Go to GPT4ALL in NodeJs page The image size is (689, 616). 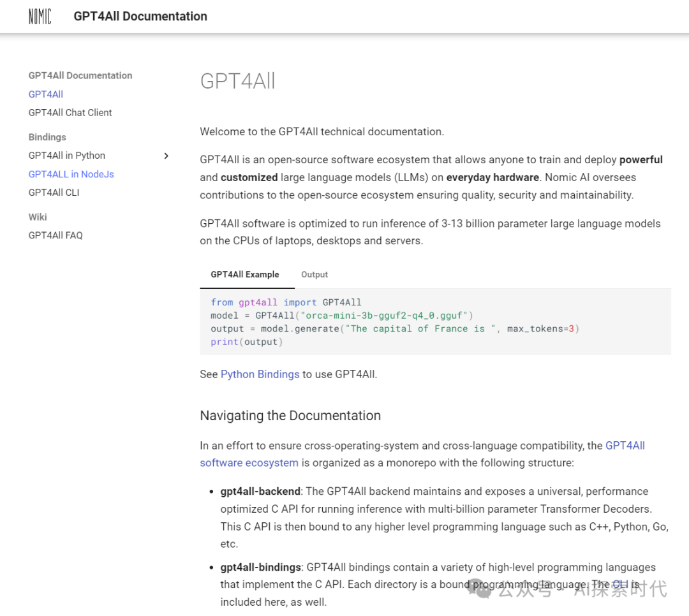point(71,174)
